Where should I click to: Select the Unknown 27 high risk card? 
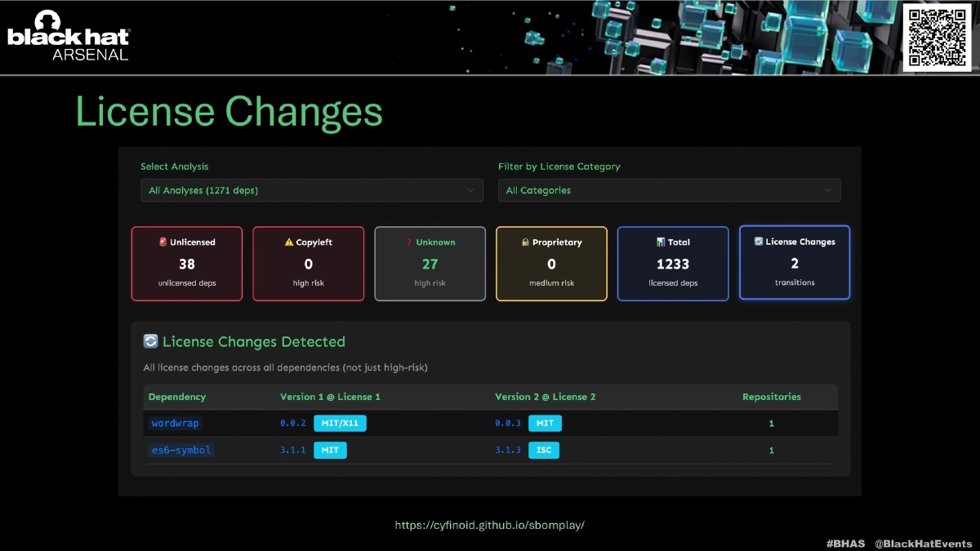[430, 264]
